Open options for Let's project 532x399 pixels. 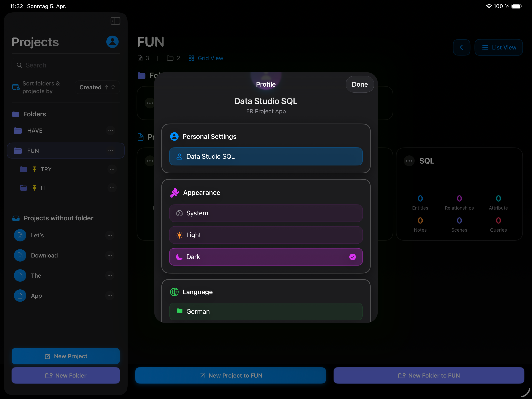click(110, 235)
